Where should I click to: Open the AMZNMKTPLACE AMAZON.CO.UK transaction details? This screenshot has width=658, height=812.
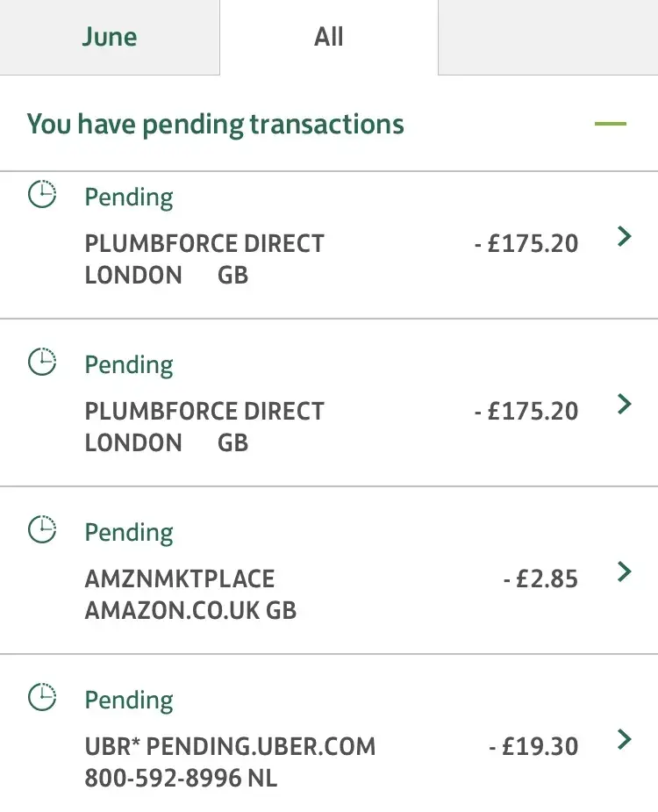(190, 594)
